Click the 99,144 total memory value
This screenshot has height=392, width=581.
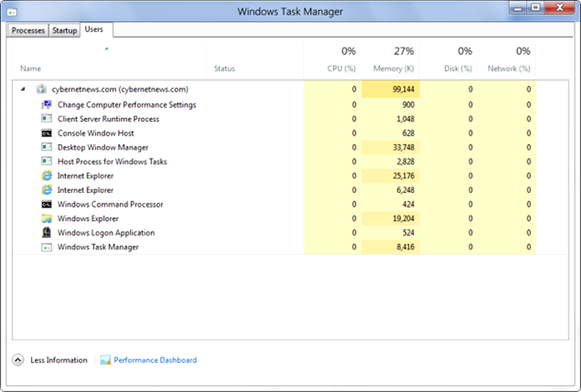(404, 89)
